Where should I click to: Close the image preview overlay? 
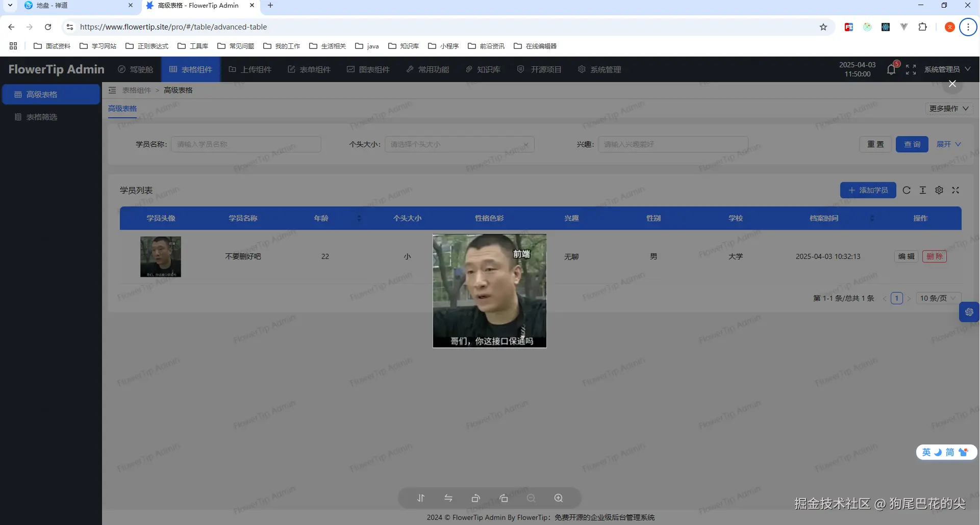click(x=952, y=84)
